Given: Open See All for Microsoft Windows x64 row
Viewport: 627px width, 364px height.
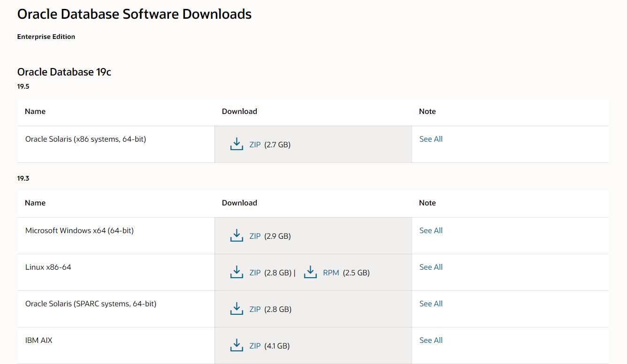Looking at the screenshot, I should click(x=431, y=231).
